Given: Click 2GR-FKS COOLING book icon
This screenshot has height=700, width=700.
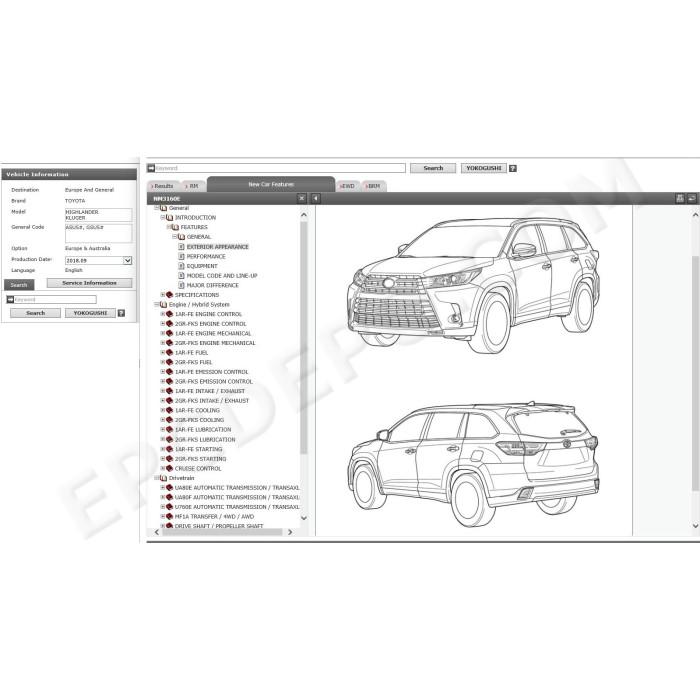Looking at the screenshot, I should pyautogui.click(x=169, y=420).
